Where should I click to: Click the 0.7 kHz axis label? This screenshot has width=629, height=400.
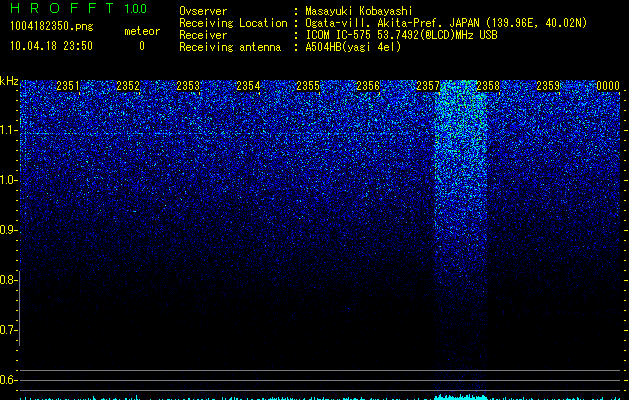[x=9, y=330]
